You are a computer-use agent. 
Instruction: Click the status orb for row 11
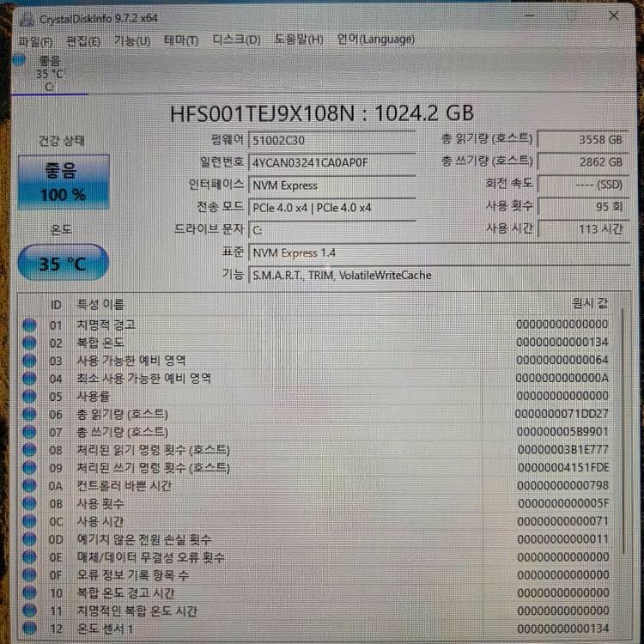point(29,611)
